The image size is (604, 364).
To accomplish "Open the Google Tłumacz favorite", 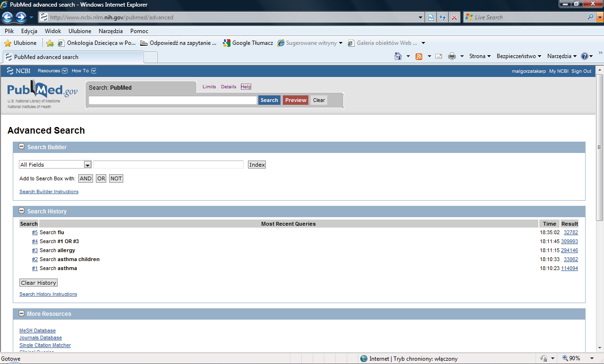I will coord(248,43).
